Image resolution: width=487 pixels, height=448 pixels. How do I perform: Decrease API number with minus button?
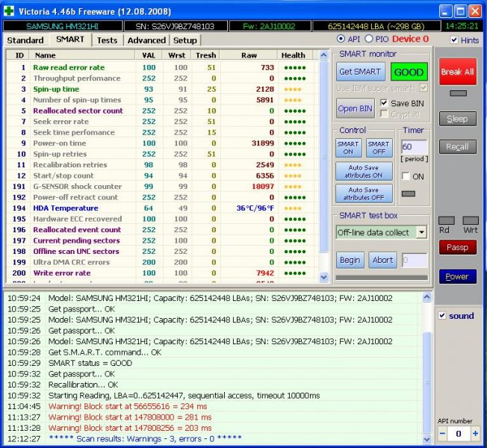pyautogui.click(x=441, y=434)
